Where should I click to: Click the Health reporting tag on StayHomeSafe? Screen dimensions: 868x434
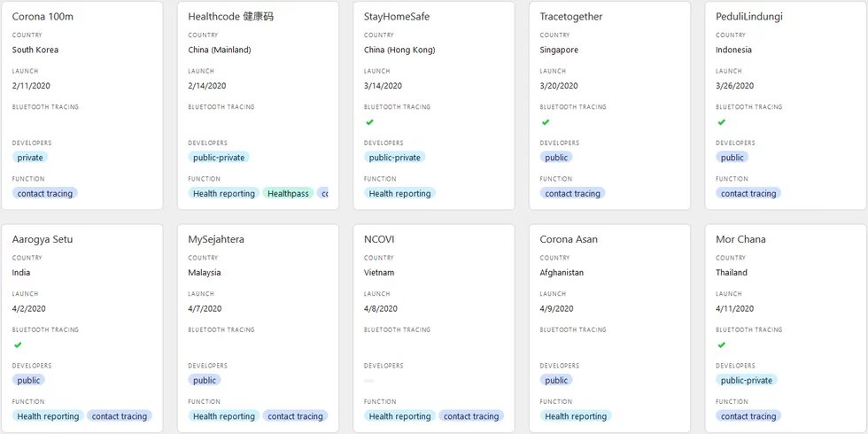coord(399,193)
